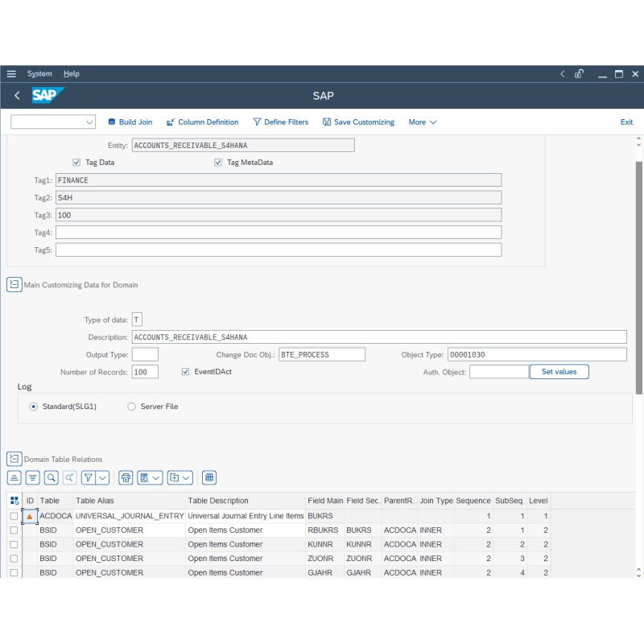Open the Export dropdown in table toolbar

point(180,477)
